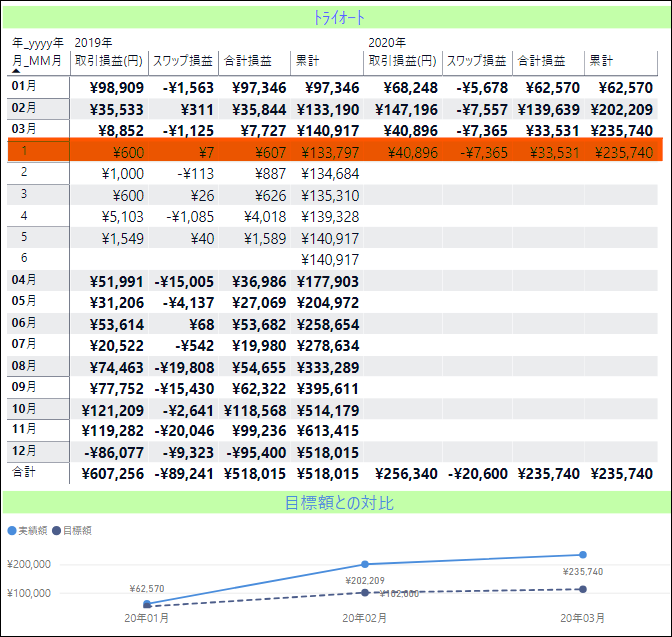Select the 05月 row header
This screenshot has width=672, height=637.
pyautogui.click(x=24, y=301)
